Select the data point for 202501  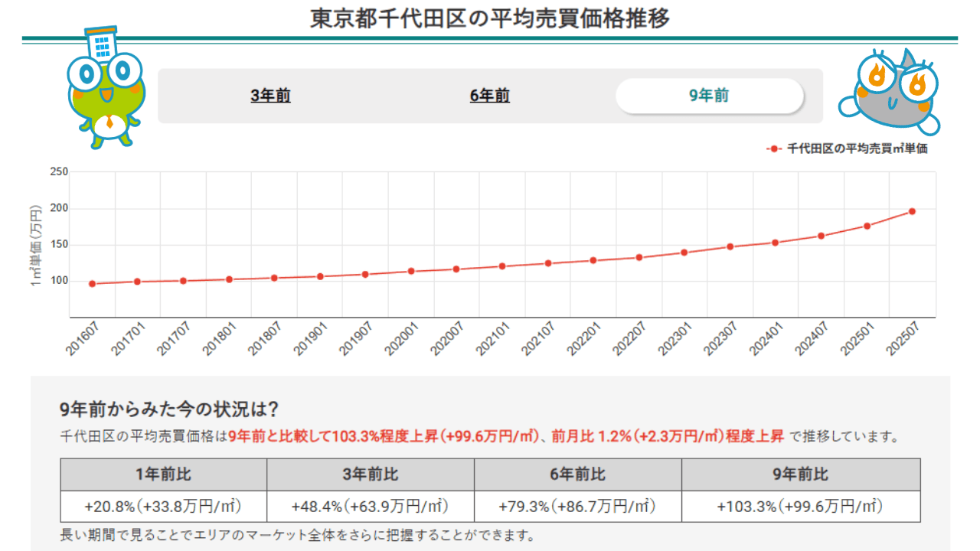click(867, 226)
